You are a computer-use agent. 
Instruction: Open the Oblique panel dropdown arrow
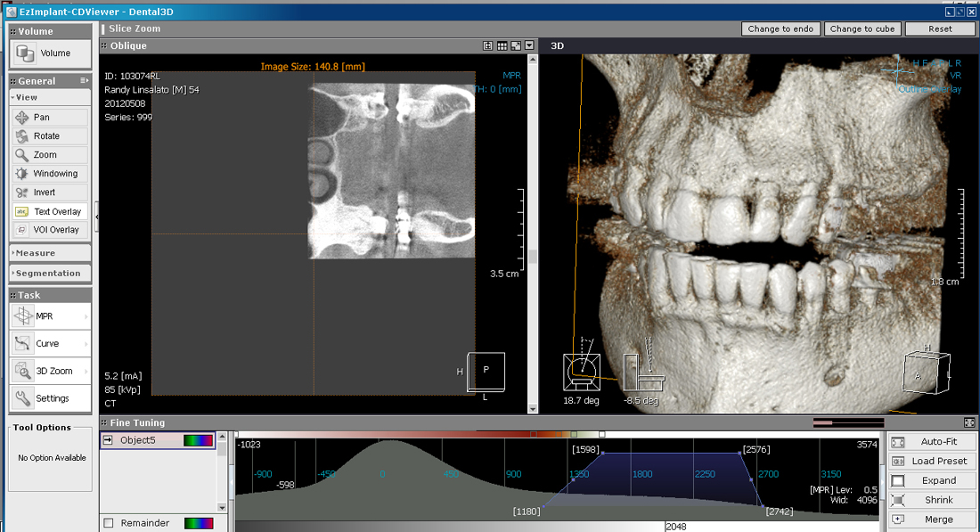530,45
